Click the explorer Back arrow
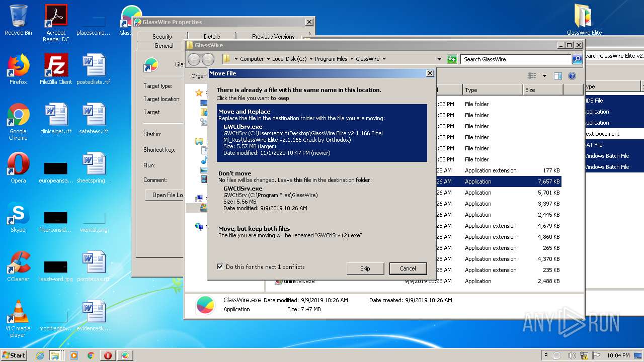Screen dimensions: 644x362 click(x=194, y=59)
